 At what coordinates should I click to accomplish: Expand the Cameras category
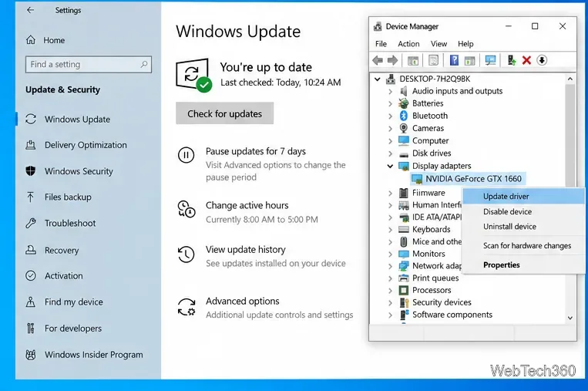tap(391, 129)
